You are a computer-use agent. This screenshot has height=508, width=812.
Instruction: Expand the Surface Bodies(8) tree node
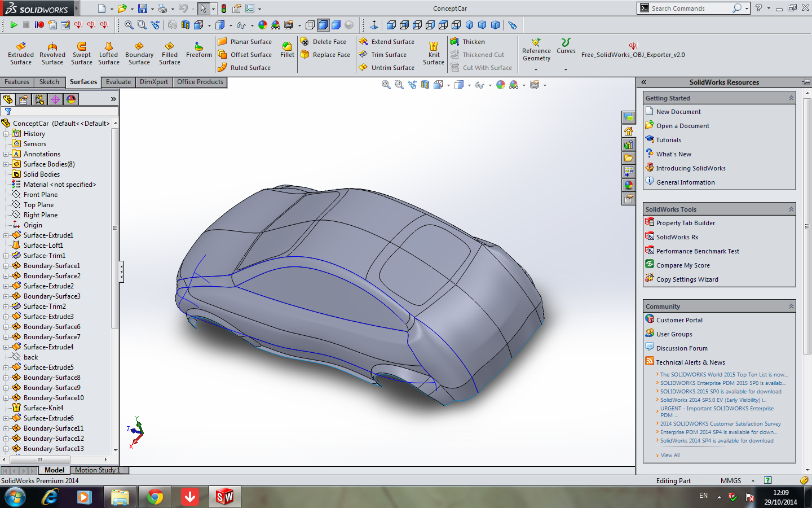[x=6, y=164]
